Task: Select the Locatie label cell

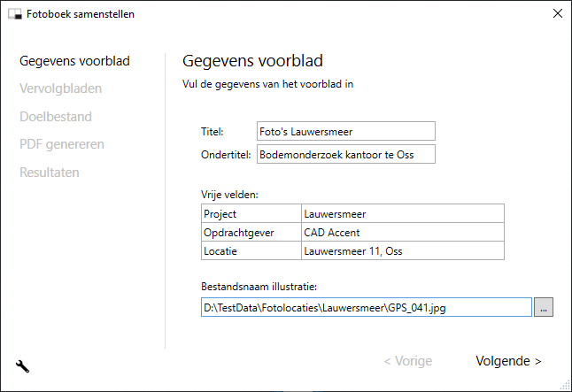Action: click(251, 250)
